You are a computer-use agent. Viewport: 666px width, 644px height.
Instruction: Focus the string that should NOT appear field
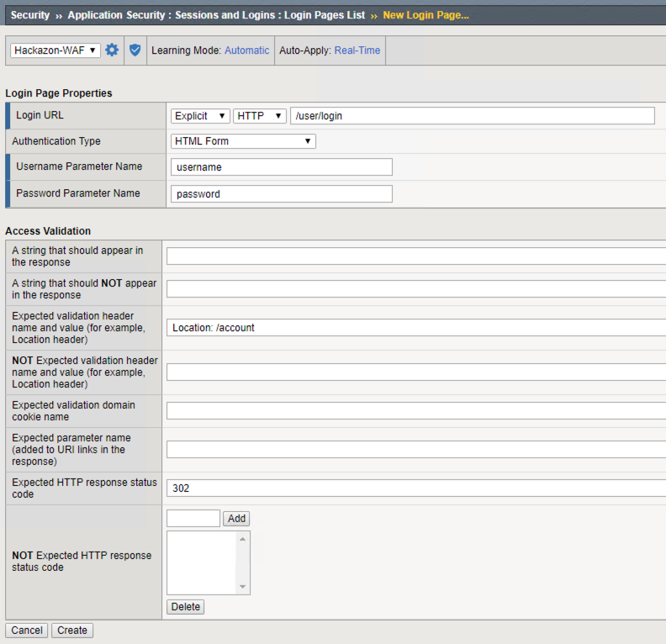click(x=416, y=288)
